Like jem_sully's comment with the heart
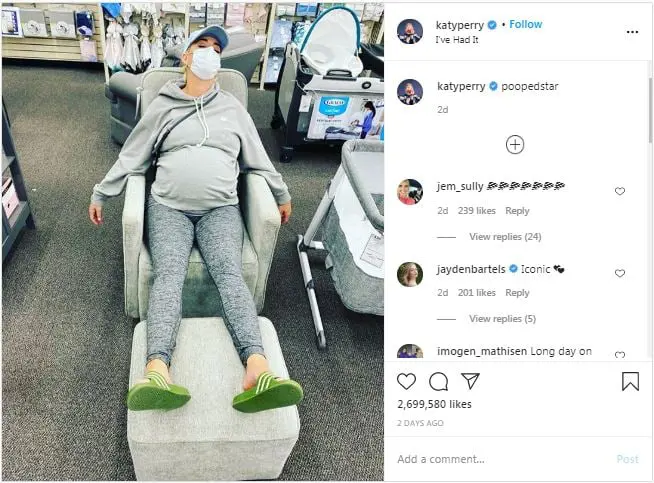 620,191
